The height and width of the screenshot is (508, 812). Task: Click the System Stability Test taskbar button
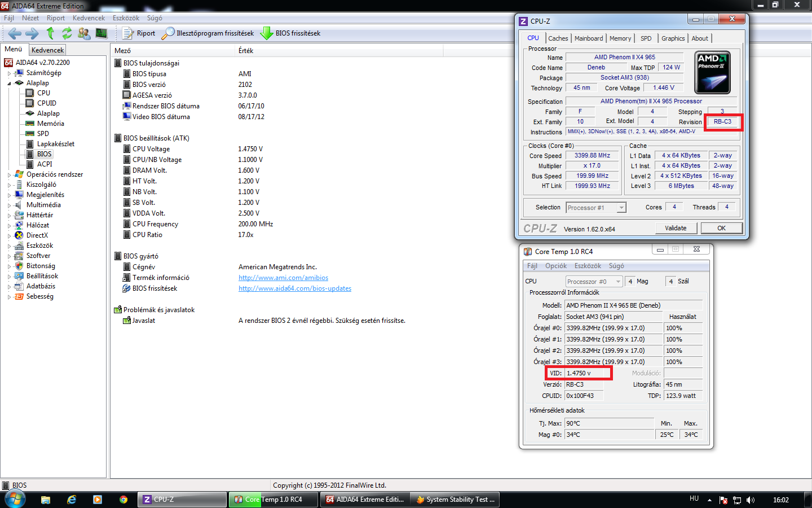coord(456,500)
